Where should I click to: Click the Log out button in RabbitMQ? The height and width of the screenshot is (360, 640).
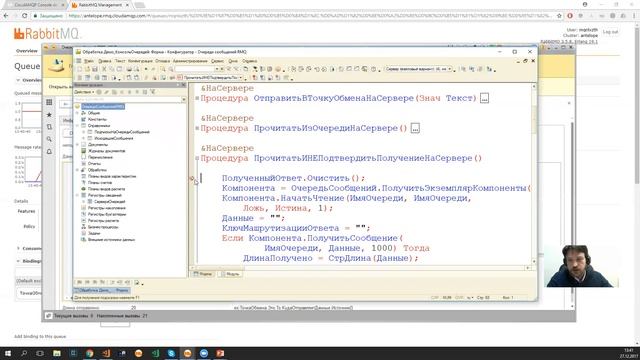611,32
